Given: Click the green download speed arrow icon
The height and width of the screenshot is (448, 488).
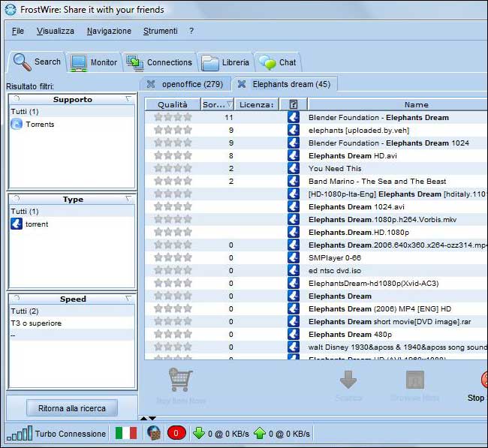Looking at the screenshot, I should pyautogui.click(x=200, y=433).
